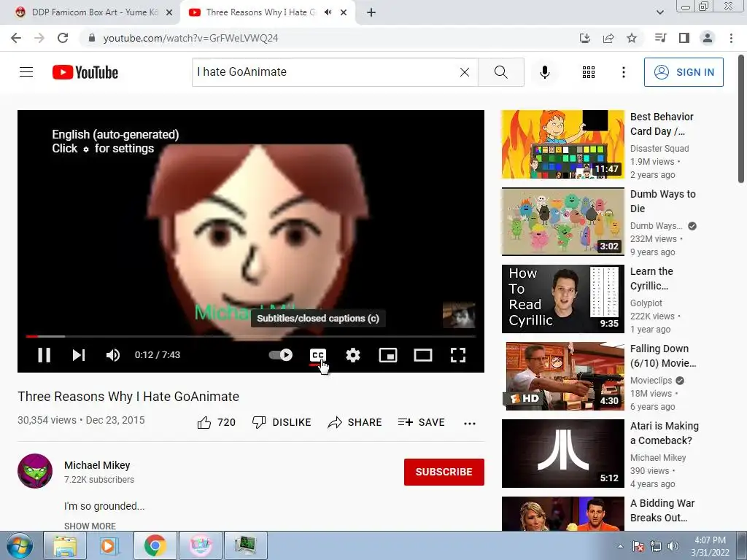Expand description with SHOW MORE

tap(90, 526)
